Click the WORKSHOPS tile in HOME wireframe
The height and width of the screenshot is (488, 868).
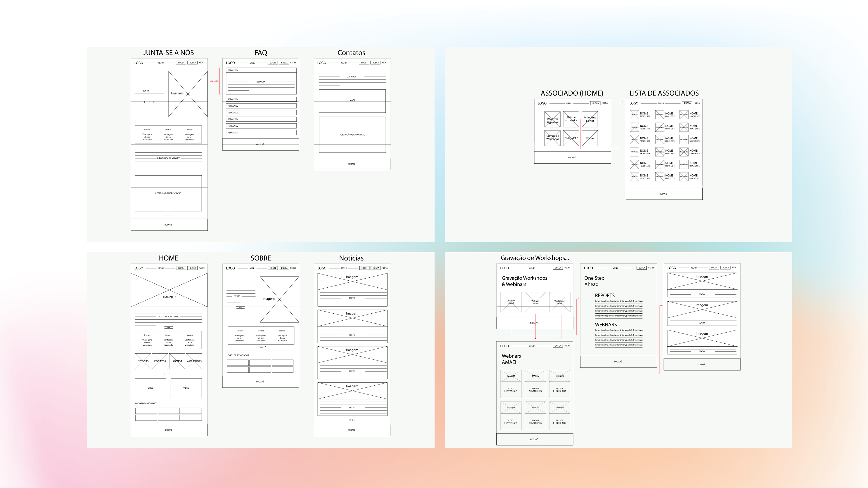(x=194, y=361)
